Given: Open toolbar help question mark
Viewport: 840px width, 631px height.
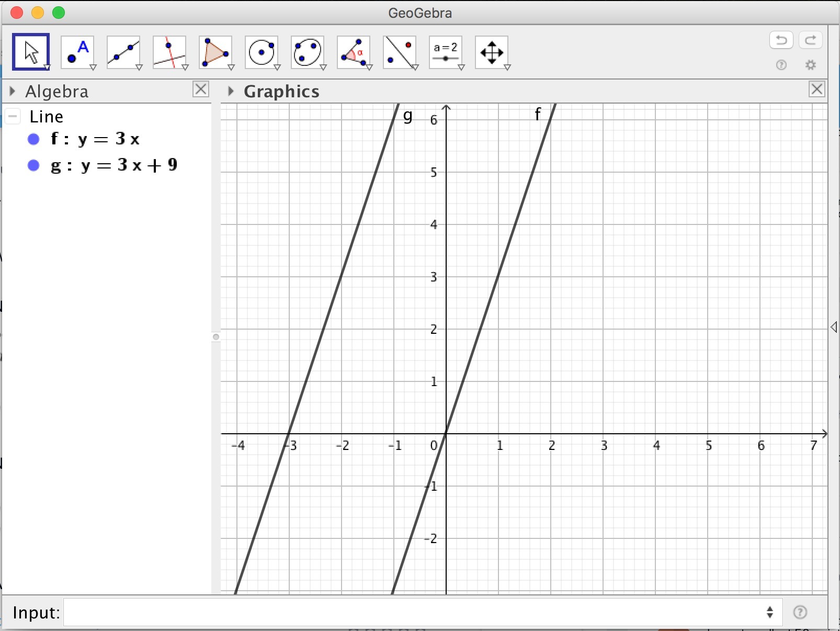Looking at the screenshot, I should (781, 65).
